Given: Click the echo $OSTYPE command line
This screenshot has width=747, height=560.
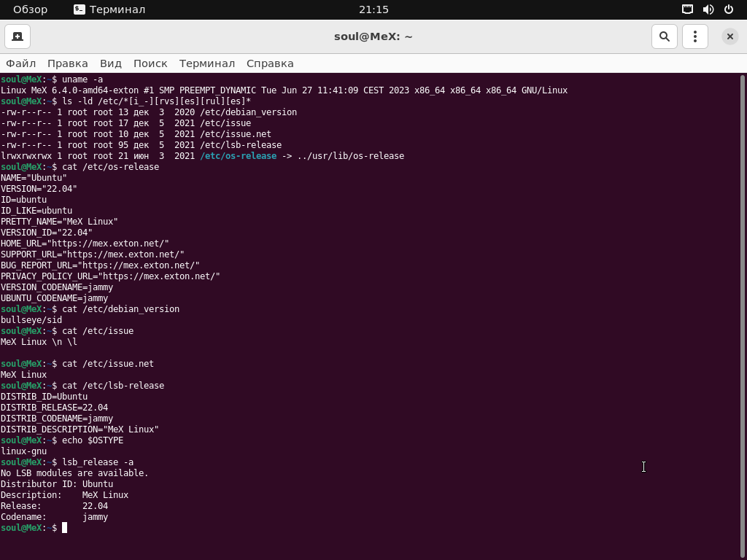Looking at the screenshot, I should 62,441.
